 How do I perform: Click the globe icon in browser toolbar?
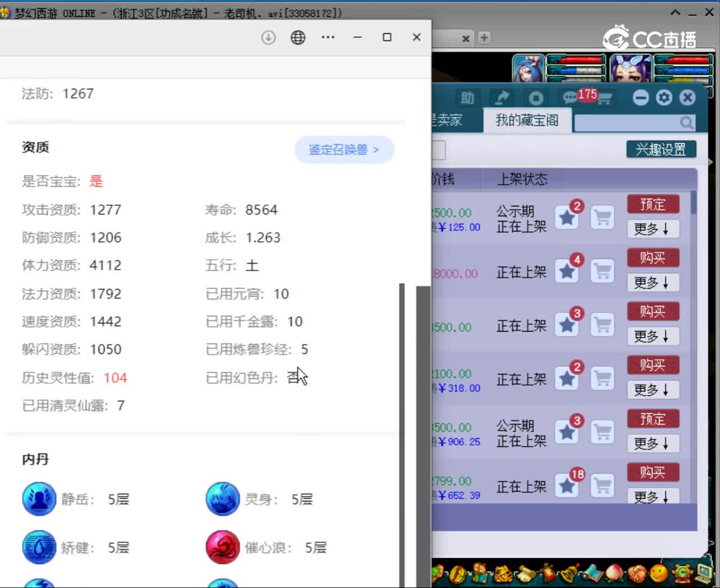pyautogui.click(x=298, y=38)
